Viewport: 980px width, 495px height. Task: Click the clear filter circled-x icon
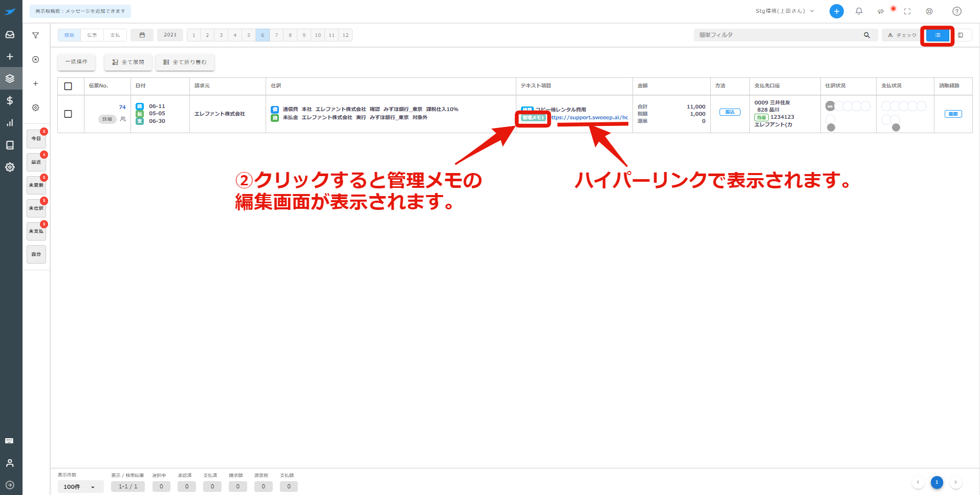click(35, 59)
